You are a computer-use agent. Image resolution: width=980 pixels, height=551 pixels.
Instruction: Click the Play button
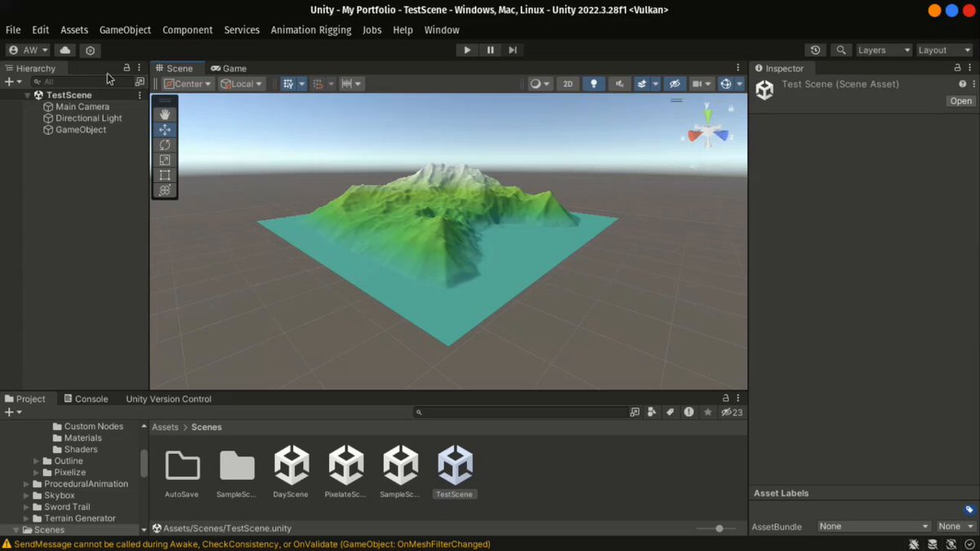click(x=467, y=50)
